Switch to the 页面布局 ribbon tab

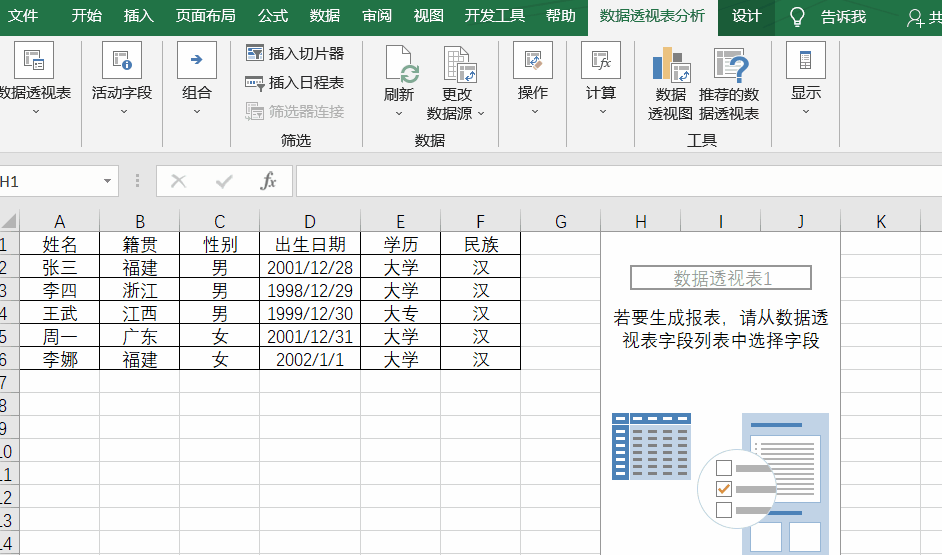click(205, 16)
